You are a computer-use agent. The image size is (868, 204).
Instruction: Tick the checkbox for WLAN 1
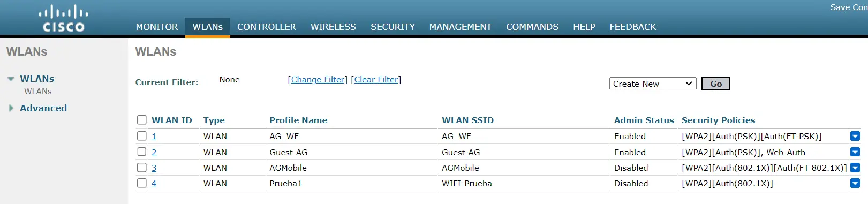tap(142, 136)
